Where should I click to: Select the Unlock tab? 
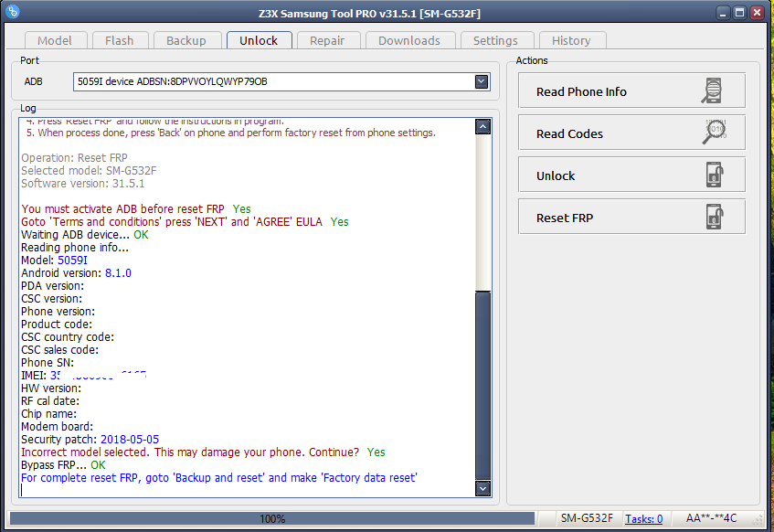pos(259,40)
